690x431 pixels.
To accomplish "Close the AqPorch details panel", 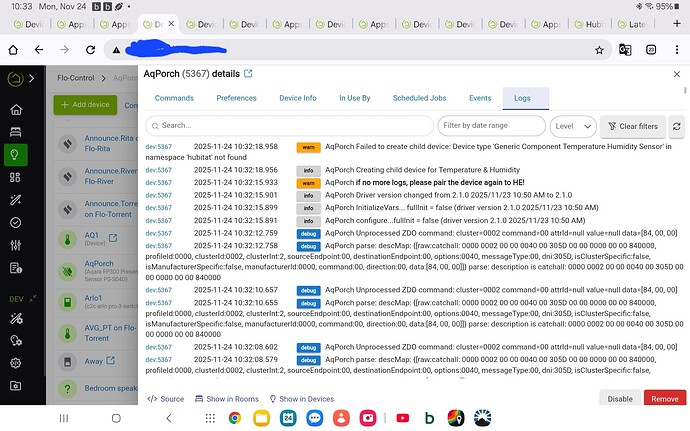I will click(x=677, y=74).
